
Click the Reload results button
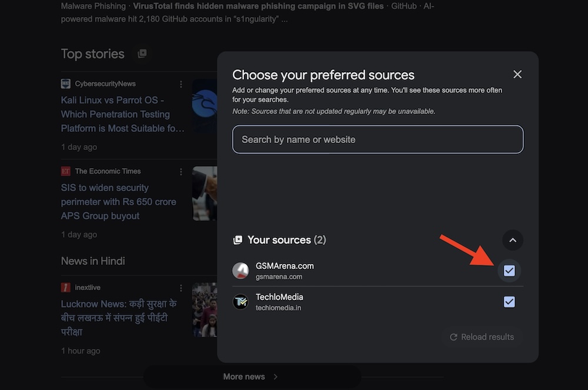[482, 337]
